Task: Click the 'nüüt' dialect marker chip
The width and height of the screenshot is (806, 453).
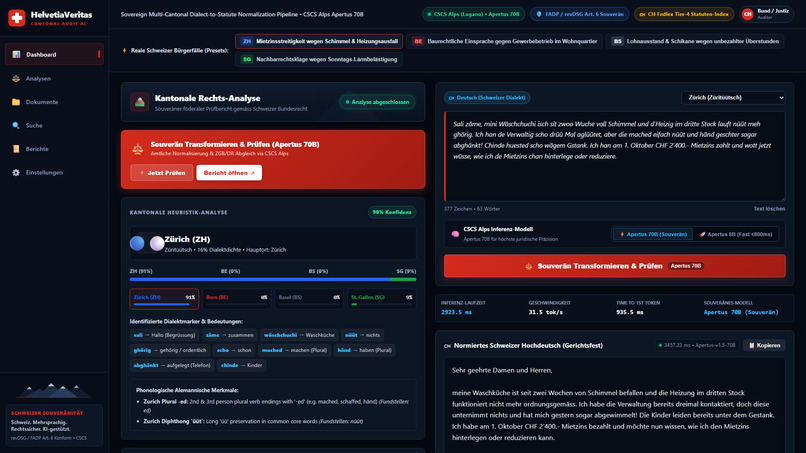Action: (362, 335)
